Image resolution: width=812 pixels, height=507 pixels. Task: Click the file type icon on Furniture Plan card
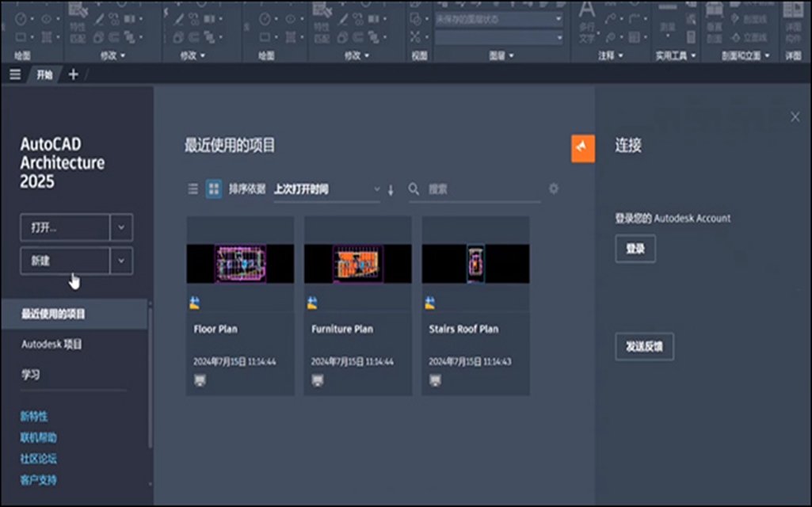pyautogui.click(x=312, y=303)
